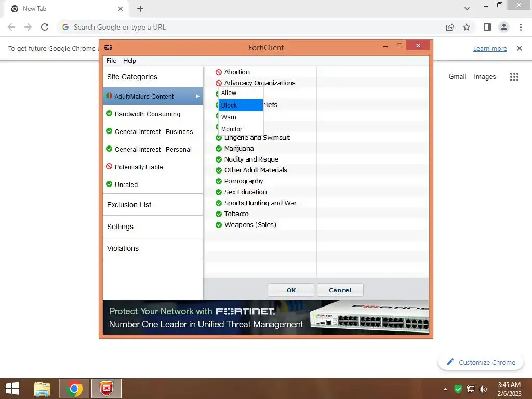Choose Block in the context menu

241,105
